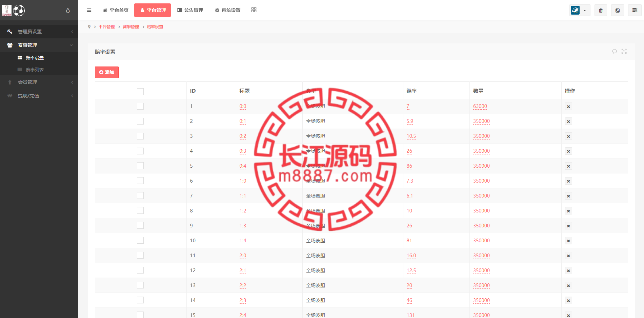This screenshot has height=318, width=644.
Task: Delete row 5 with the x icon
Action: tap(568, 166)
